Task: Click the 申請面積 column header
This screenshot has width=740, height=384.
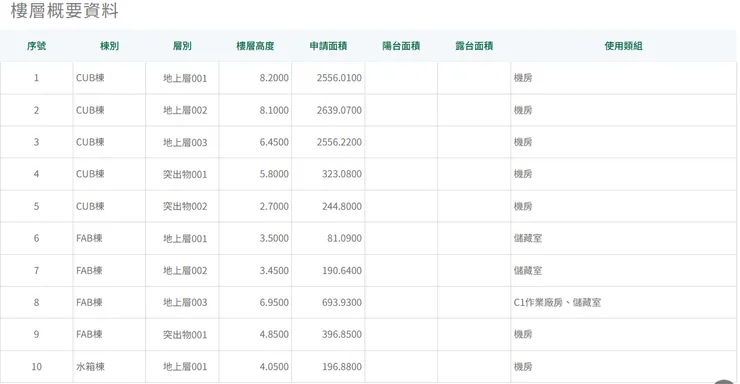Action: [x=328, y=46]
